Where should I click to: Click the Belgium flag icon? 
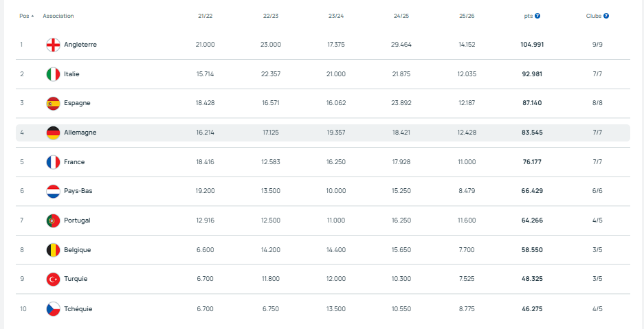(x=53, y=250)
